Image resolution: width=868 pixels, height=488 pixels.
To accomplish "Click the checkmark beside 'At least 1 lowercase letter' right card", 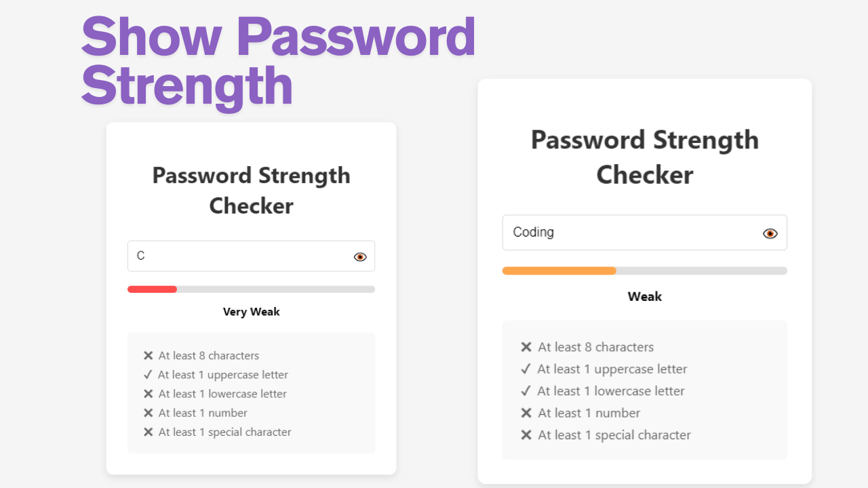I will tap(526, 391).
